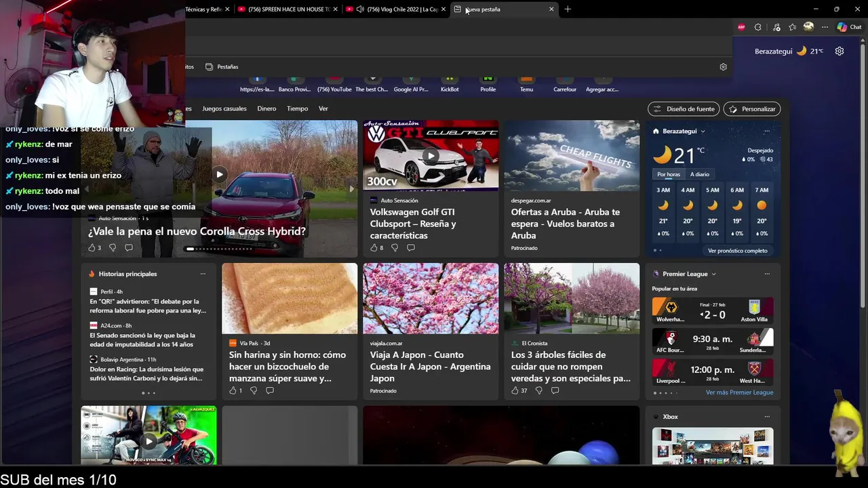The image size is (868, 488).
Task: Open Copilot Chat in the toolbar
Action: coord(849,27)
